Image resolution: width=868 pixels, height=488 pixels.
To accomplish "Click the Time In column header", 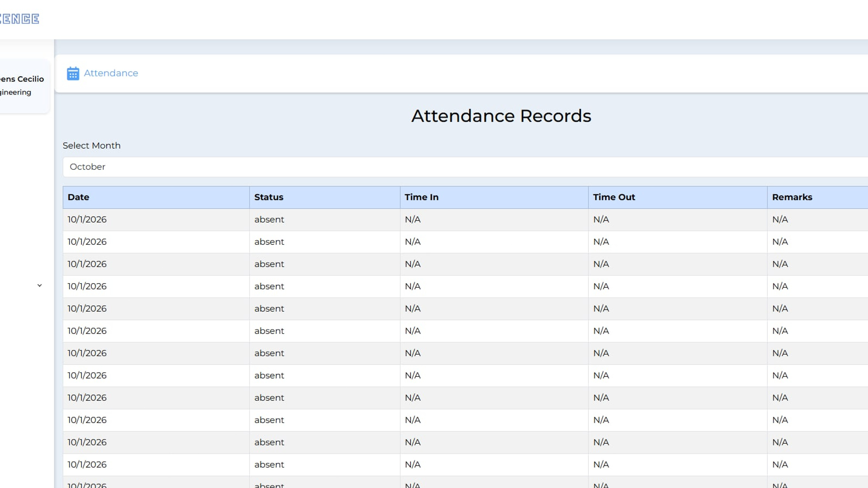I will pyautogui.click(x=494, y=197).
